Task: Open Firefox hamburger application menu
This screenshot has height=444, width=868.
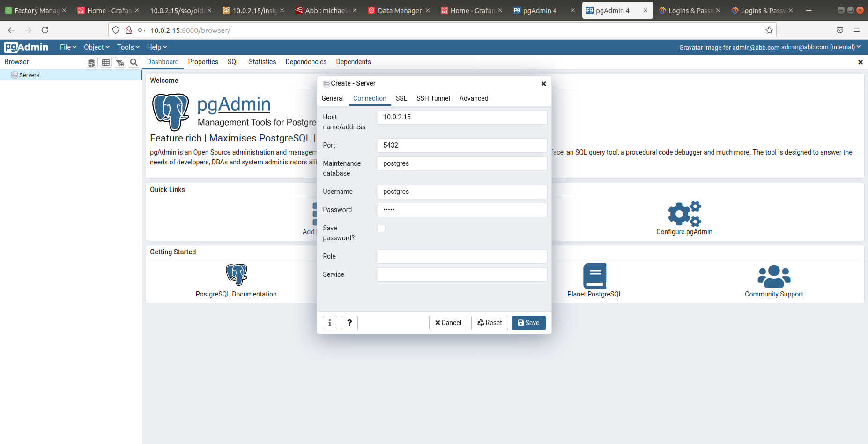Action: (x=857, y=30)
